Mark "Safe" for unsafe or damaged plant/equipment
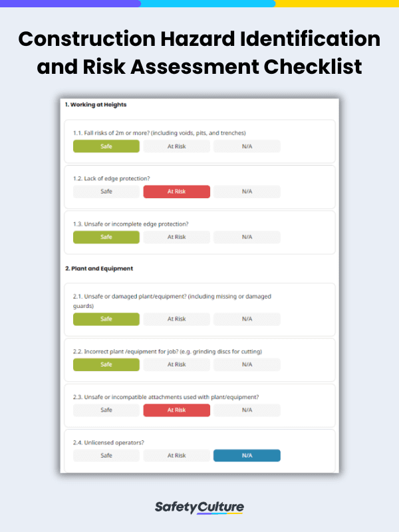399x532 pixels. point(106,319)
